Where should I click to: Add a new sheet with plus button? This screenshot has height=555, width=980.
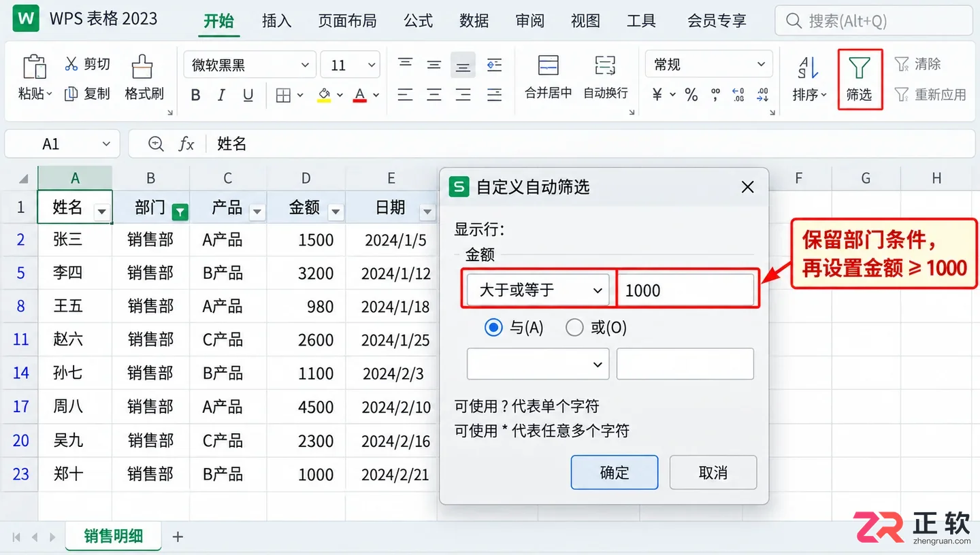coord(178,537)
